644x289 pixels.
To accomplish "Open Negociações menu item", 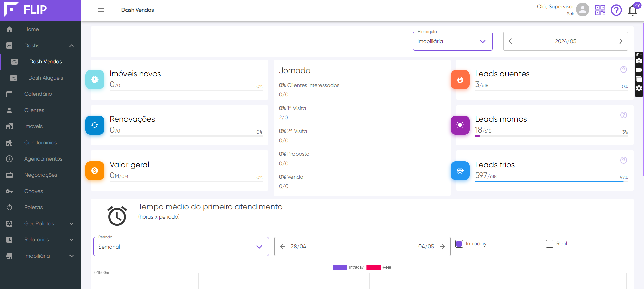I will (x=40, y=175).
